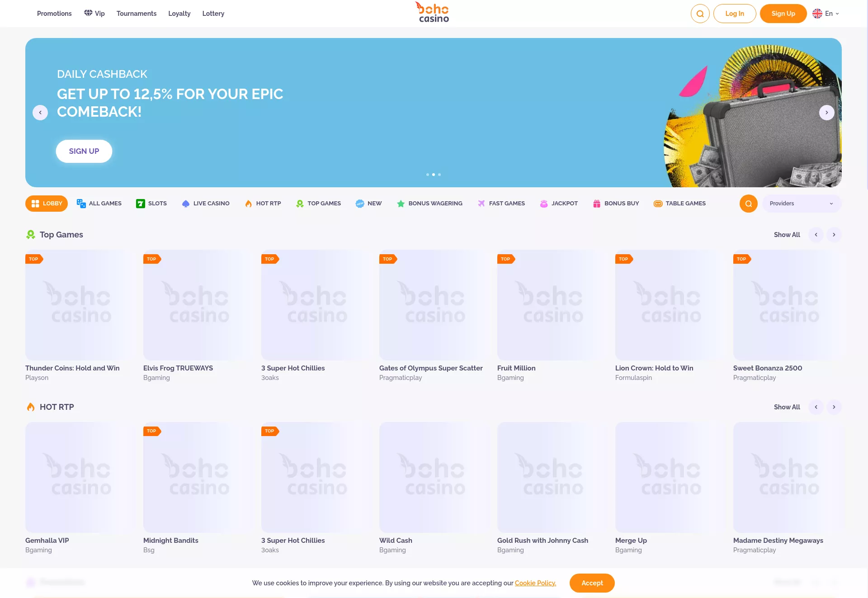Open Merge Up game thumbnail
The width and height of the screenshot is (868, 598).
[670, 477]
